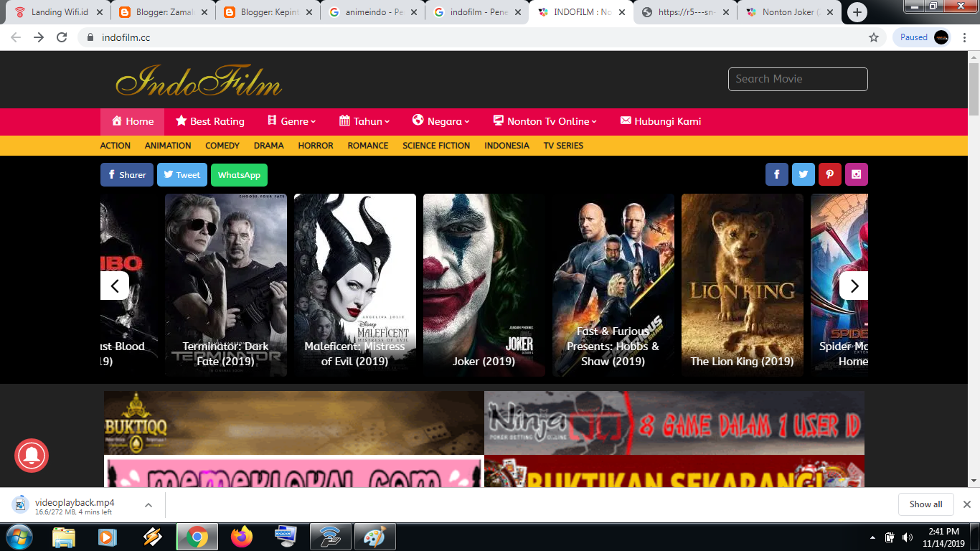
Task: Open the Chrome three-dot menu
Action: pyautogui.click(x=965, y=37)
